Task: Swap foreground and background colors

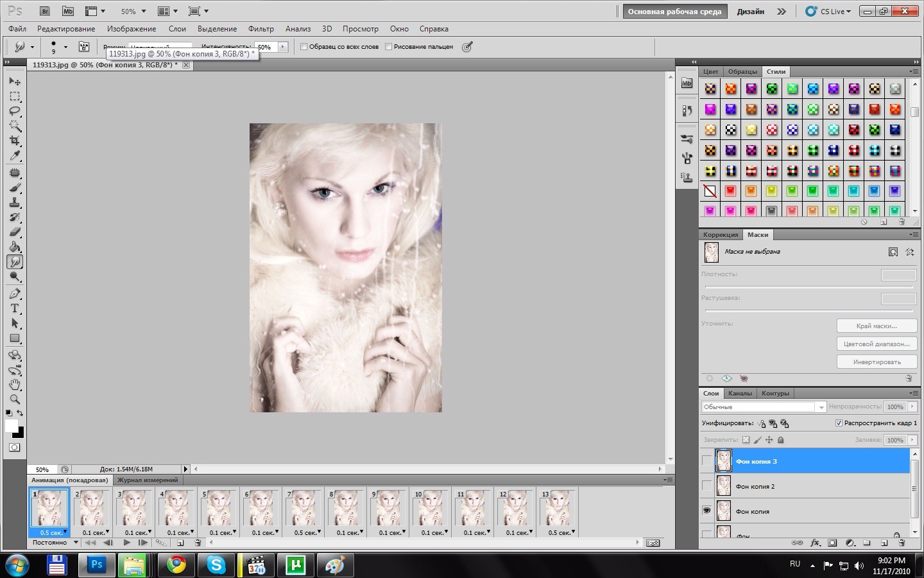Action: click(x=20, y=413)
